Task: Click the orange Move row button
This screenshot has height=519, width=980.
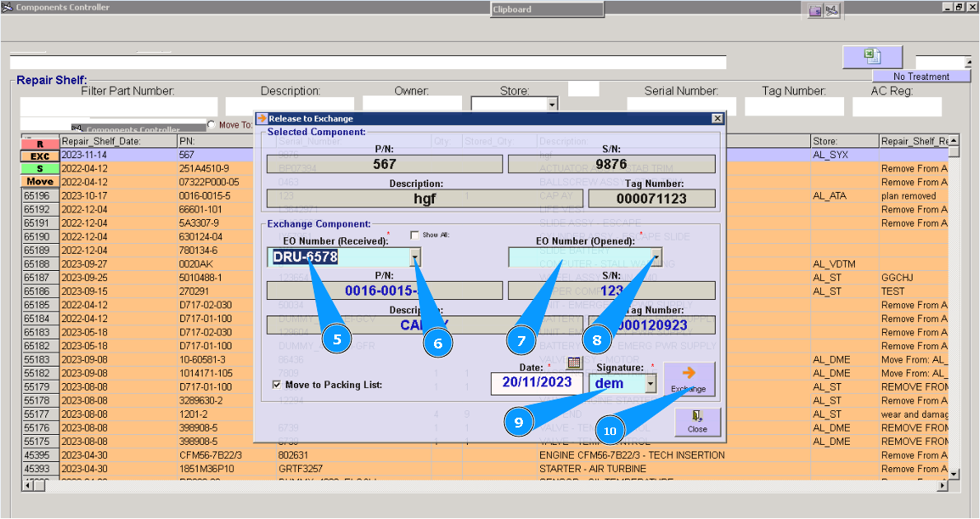Action: pos(40,181)
